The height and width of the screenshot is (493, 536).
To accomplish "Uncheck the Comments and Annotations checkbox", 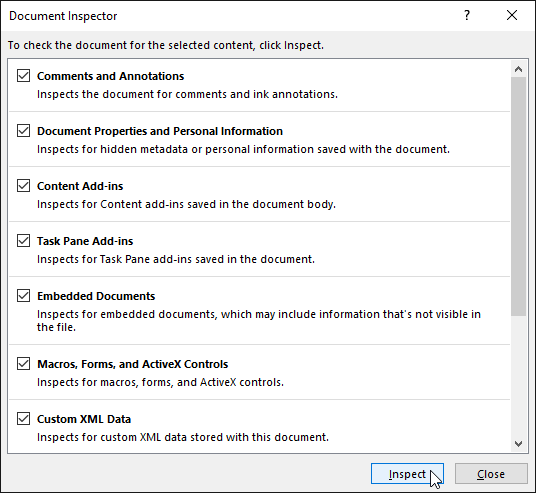I will coord(23,76).
